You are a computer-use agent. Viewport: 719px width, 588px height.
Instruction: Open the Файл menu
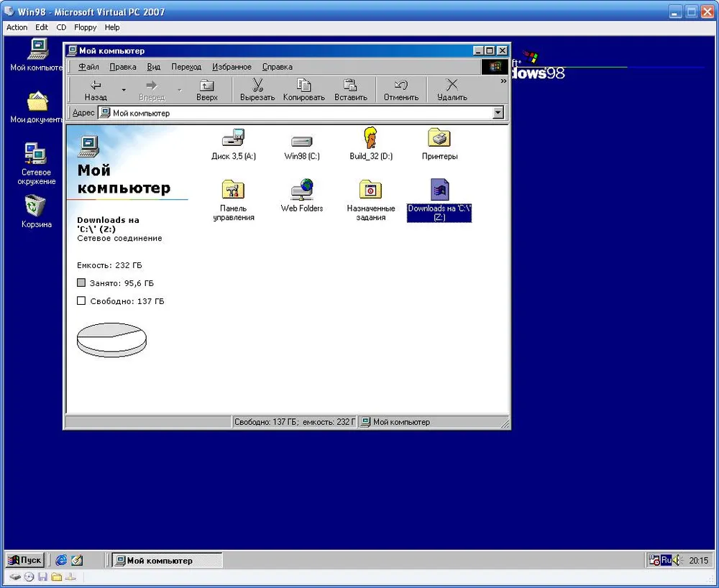pyautogui.click(x=88, y=67)
